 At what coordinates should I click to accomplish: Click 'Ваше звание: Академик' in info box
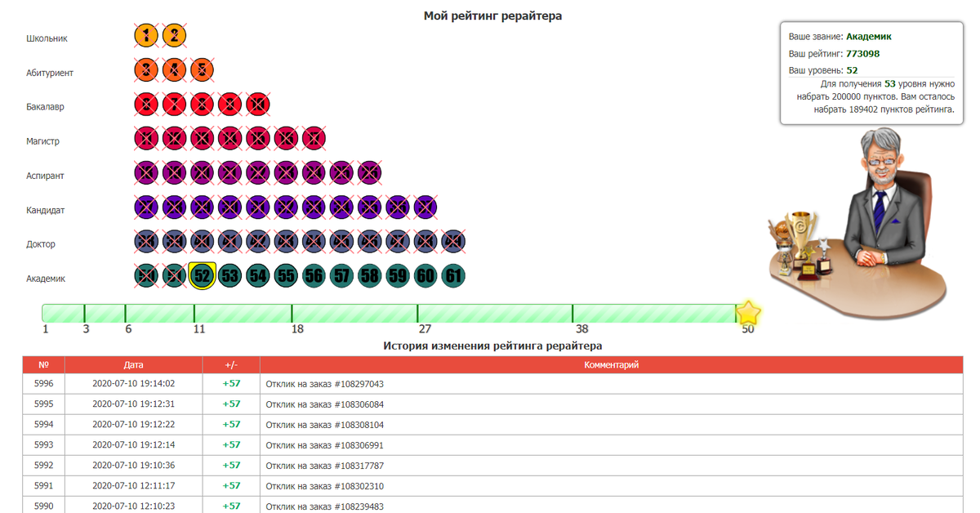[840, 37]
